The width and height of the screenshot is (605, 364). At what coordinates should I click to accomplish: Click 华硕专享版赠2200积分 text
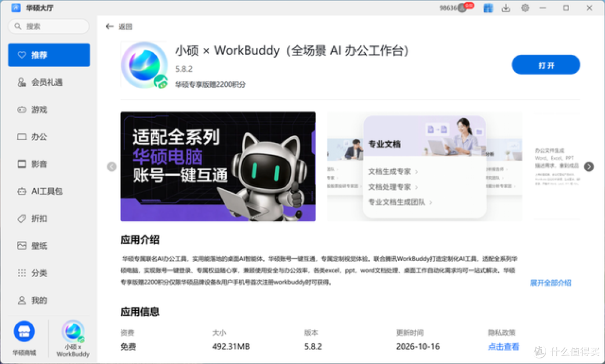click(x=210, y=85)
